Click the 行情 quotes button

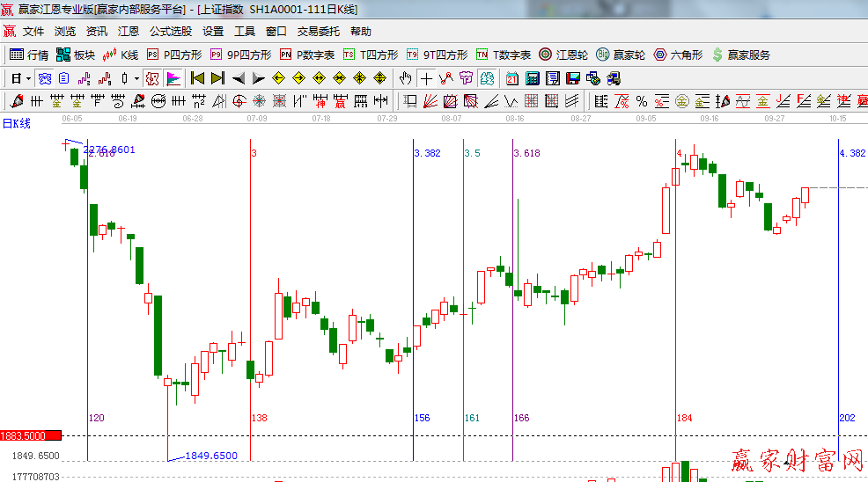29,55
